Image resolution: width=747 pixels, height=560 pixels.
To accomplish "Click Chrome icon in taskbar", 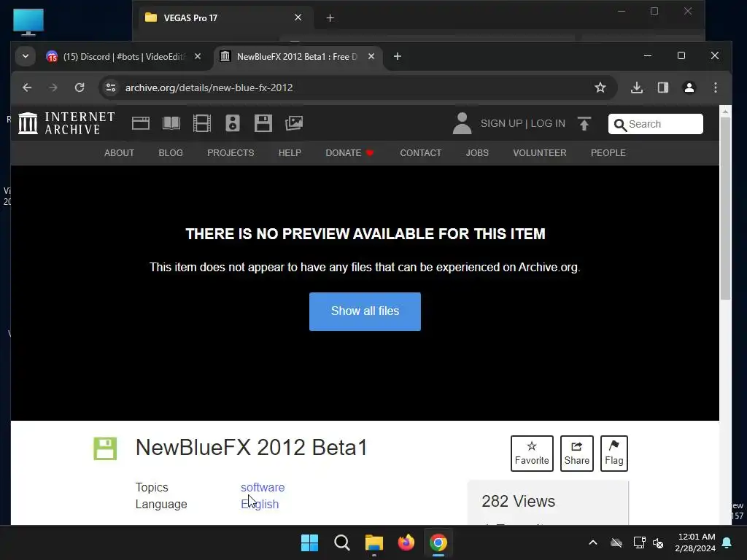I will (438, 542).
